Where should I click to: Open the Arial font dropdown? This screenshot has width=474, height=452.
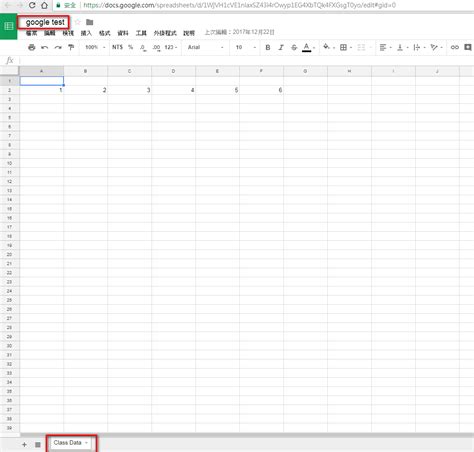click(205, 47)
